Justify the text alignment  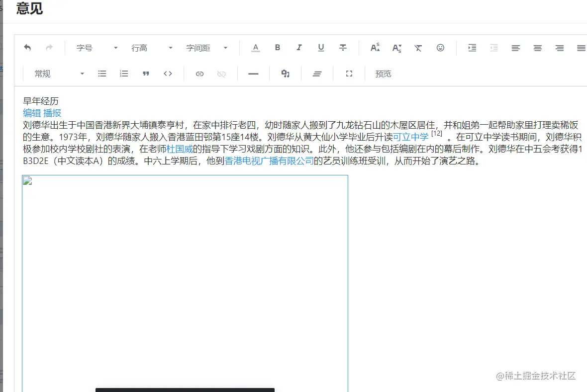581,48
